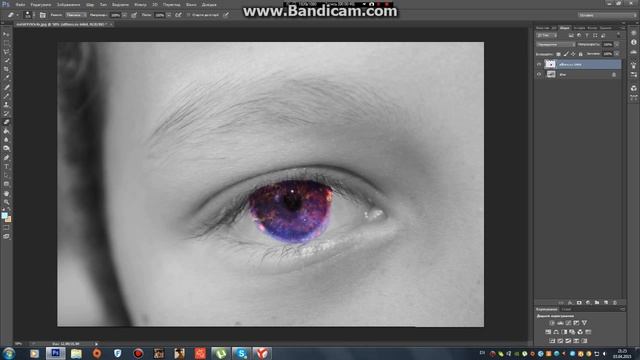Image resolution: width=640 pixels, height=360 pixels.
Task: Create a new layer group
Action: click(597, 303)
